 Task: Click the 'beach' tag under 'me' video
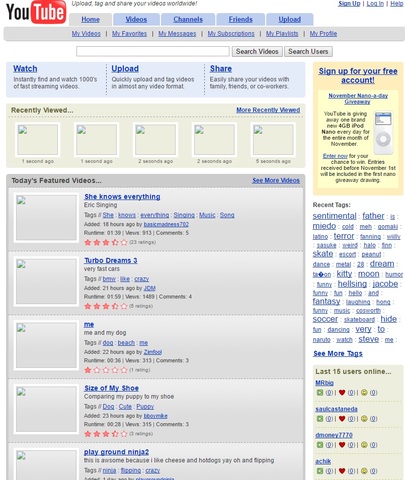click(126, 343)
